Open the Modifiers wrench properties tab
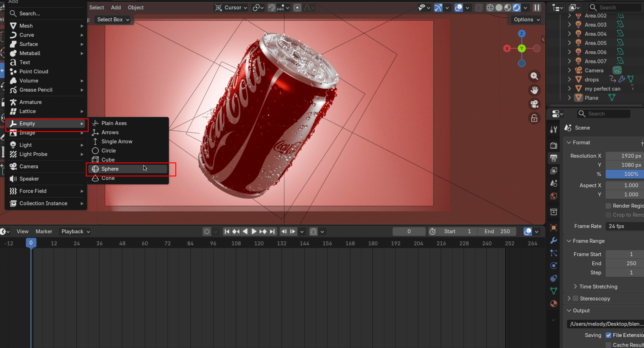The width and height of the screenshot is (644, 348). pos(554,240)
